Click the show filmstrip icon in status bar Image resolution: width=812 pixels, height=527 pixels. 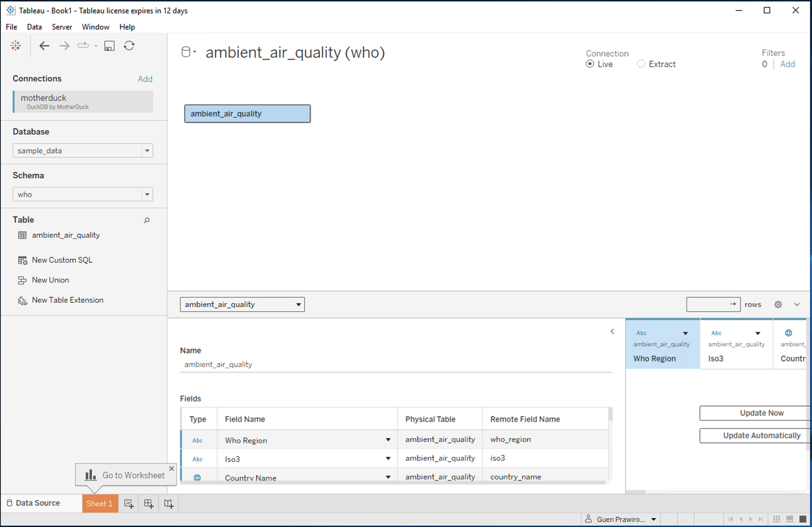(x=790, y=519)
